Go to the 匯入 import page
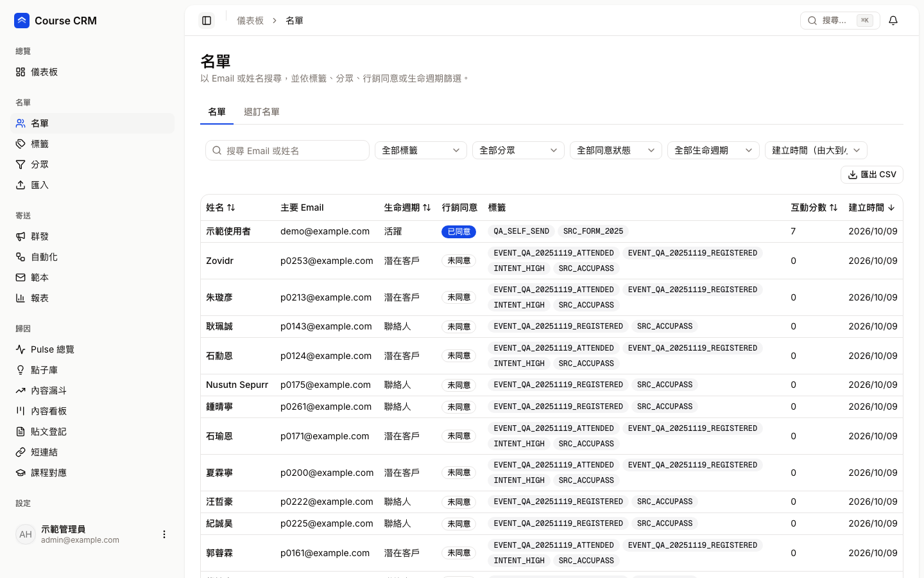The width and height of the screenshot is (924, 578). [x=92, y=185]
